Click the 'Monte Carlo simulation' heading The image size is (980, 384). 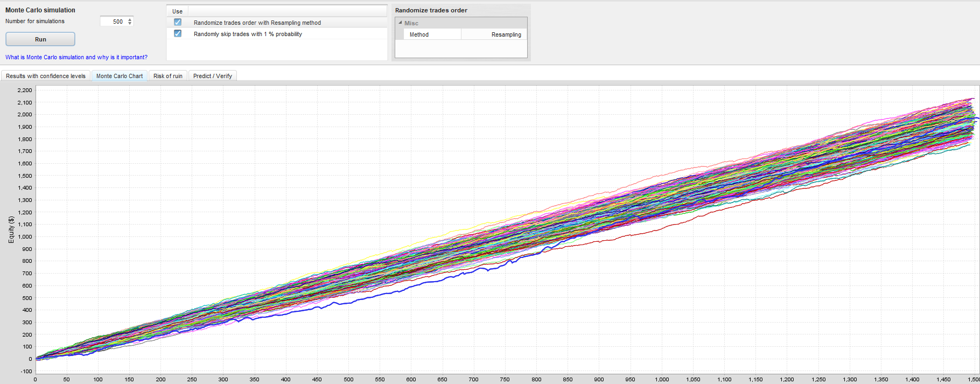40,10
